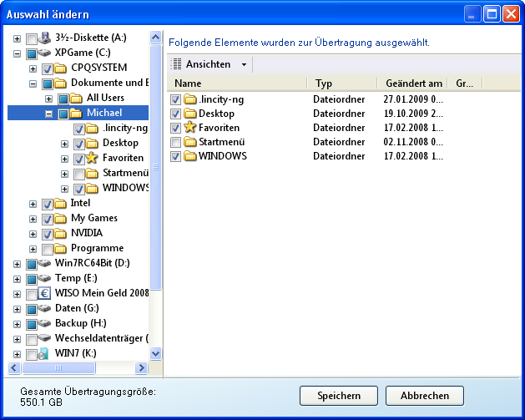Click the XPGame (C:) hard drive icon
The image size is (525, 420).
tap(44, 53)
